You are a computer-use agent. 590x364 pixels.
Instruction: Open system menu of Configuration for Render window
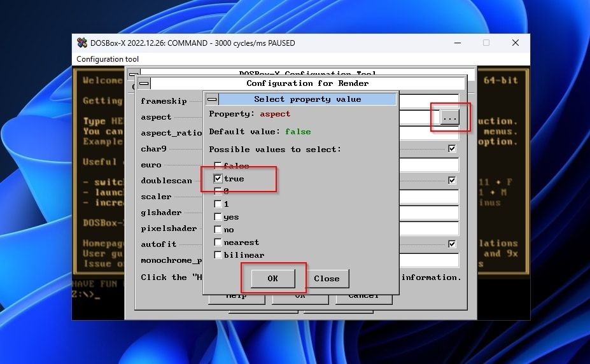click(x=144, y=83)
